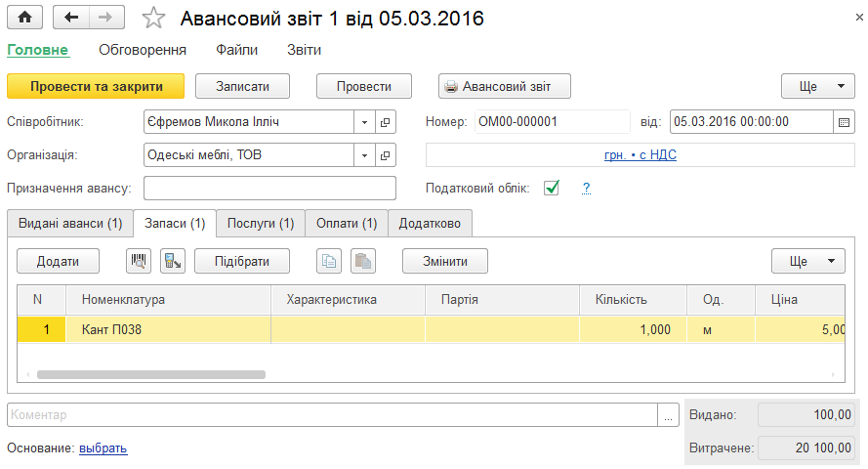The image size is (868, 469).
Task: Click the table horizontal scrollbar thumb
Action: tap(151, 375)
